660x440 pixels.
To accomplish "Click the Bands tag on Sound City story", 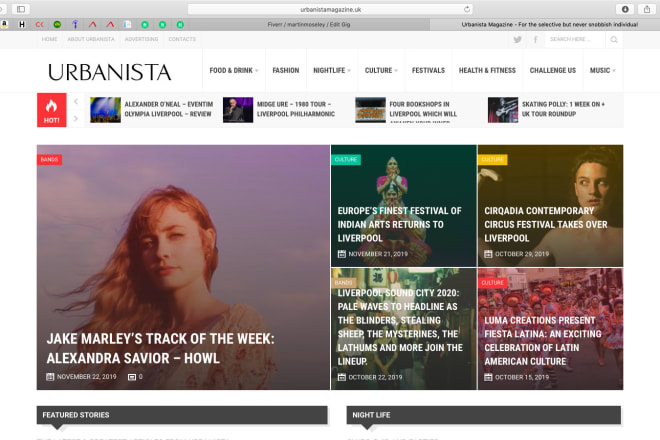I will (343, 283).
